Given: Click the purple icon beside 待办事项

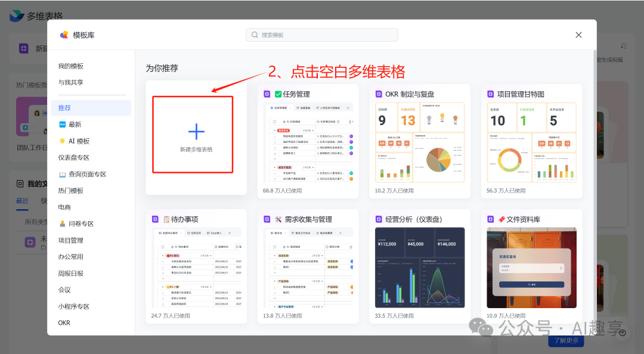Looking at the screenshot, I should (x=155, y=219).
